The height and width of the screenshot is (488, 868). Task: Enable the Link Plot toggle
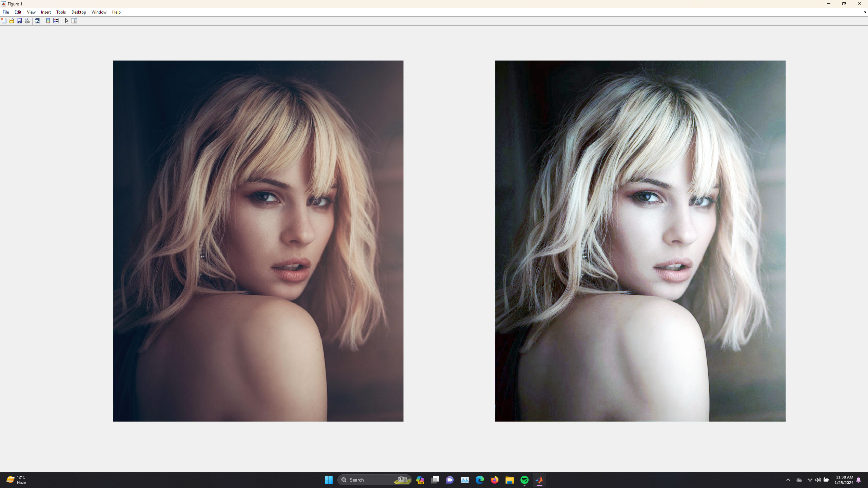click(x=38, y=21)
